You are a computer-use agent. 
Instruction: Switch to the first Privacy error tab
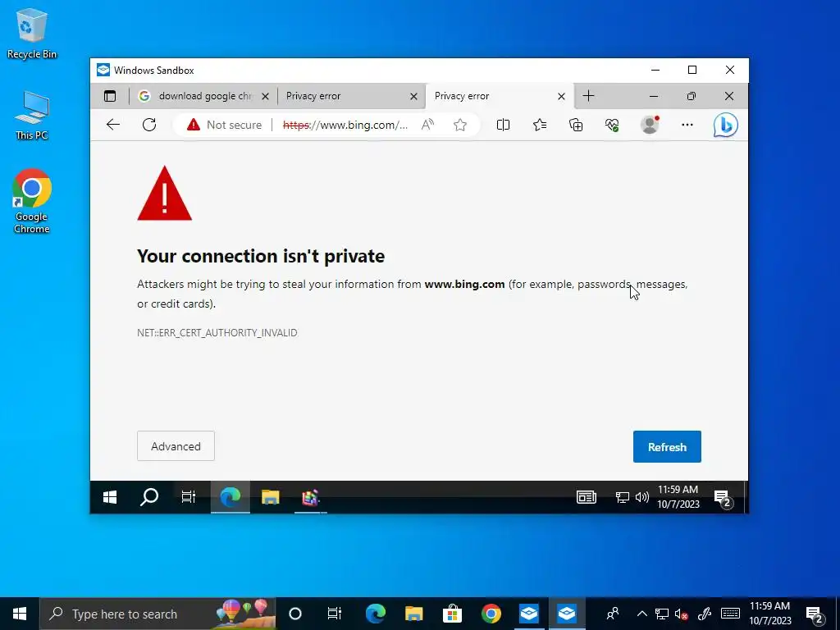pyautogui.click(x=351, y=96)
